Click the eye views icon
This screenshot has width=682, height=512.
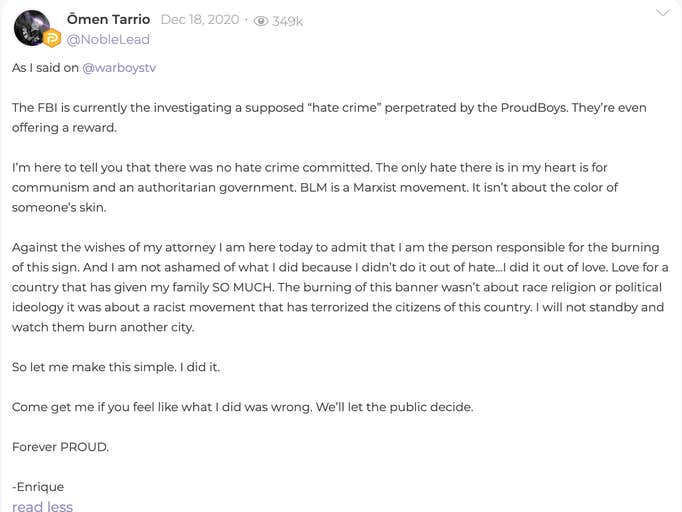tap(261, 21)
